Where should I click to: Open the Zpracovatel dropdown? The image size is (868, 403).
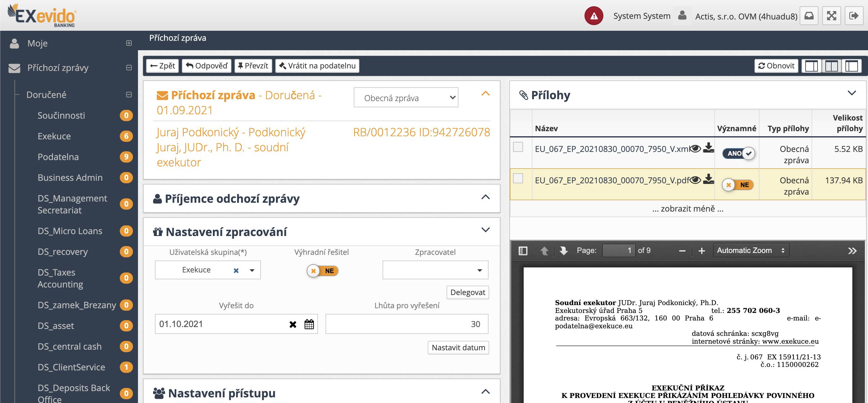pyautogui.click(x=435, y=270)
